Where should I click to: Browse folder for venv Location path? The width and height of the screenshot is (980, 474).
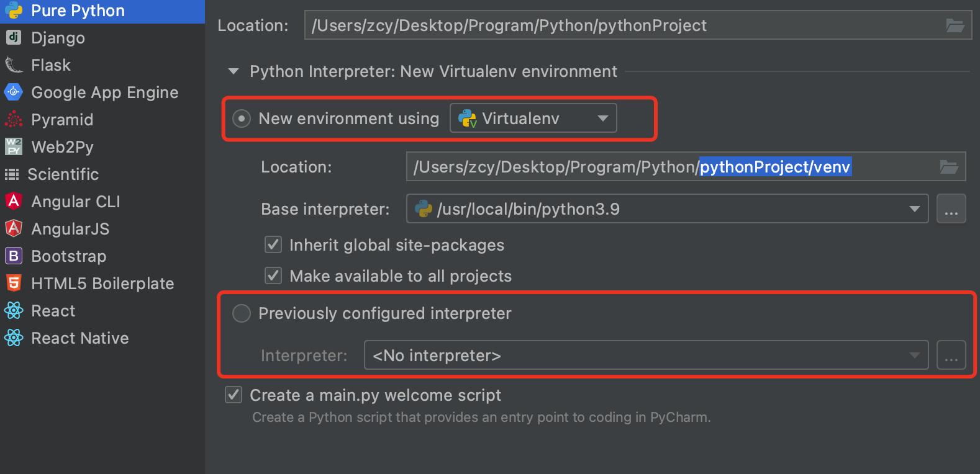pyautogui.click(x=949, y=167)
